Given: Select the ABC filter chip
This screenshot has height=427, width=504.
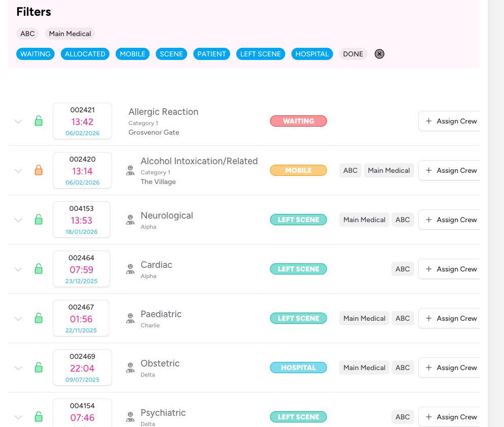Looking at the screenshot, I should (27, 34).
